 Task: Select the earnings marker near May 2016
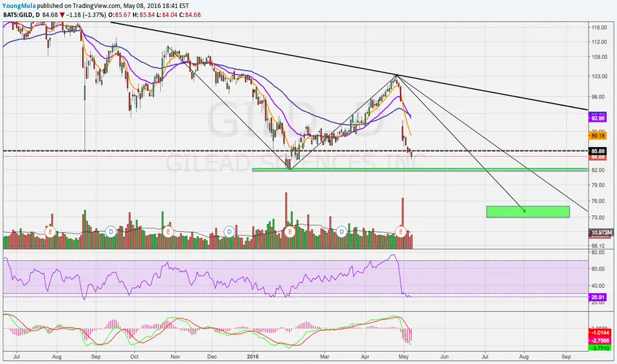(401, 232)
